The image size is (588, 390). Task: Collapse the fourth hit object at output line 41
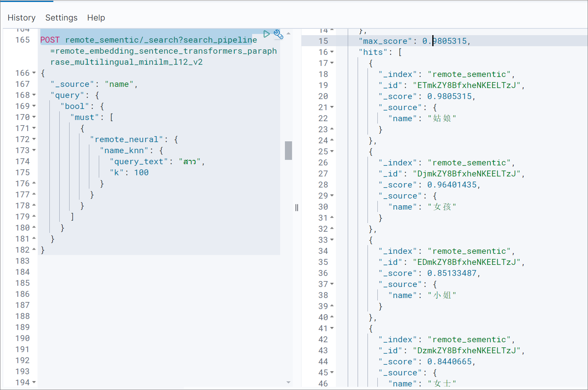pyautogui.click(x=332, y=328)
